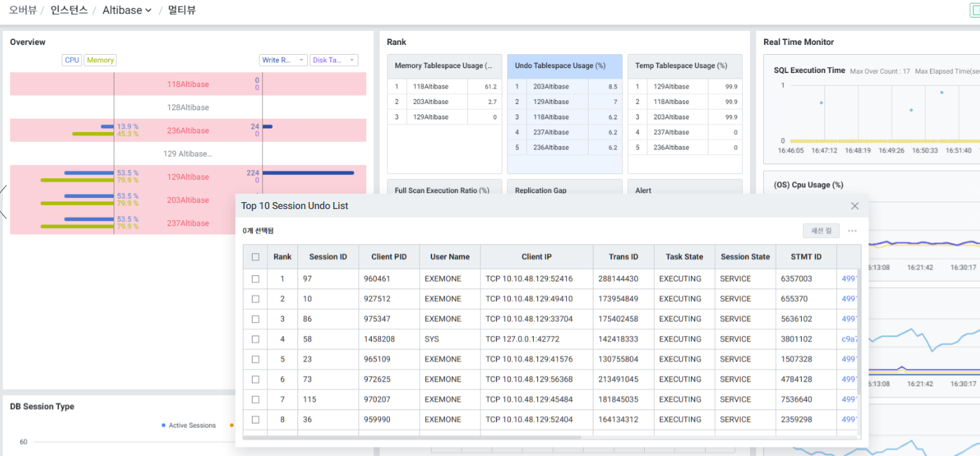
Task: Open the Write R... metric dropdown
Action: click(x=283, y=60)
